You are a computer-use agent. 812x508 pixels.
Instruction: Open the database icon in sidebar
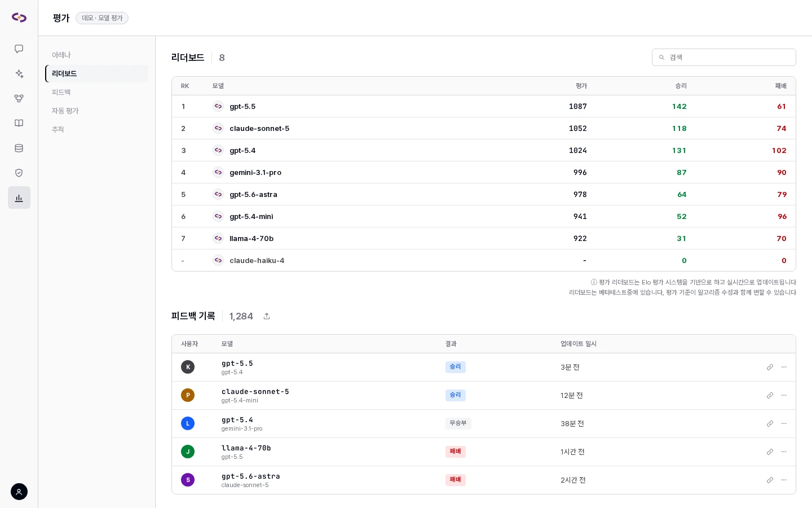pyautogui.click(x=19, y=148)
